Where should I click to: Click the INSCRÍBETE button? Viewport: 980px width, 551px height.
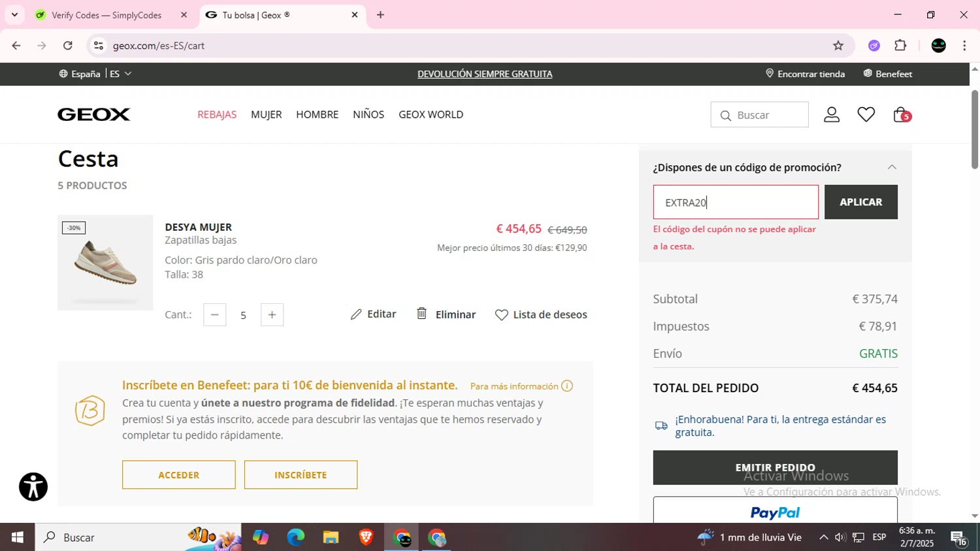tap(301, 475)
